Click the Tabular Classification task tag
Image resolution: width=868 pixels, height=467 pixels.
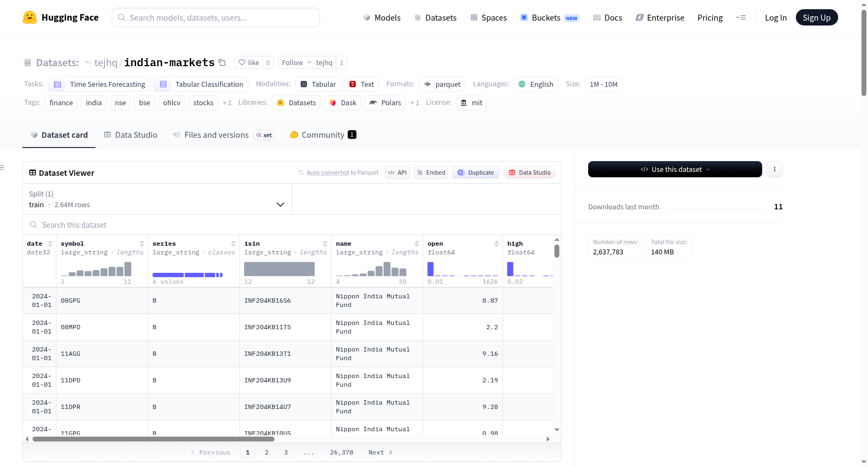click(201, 84)
